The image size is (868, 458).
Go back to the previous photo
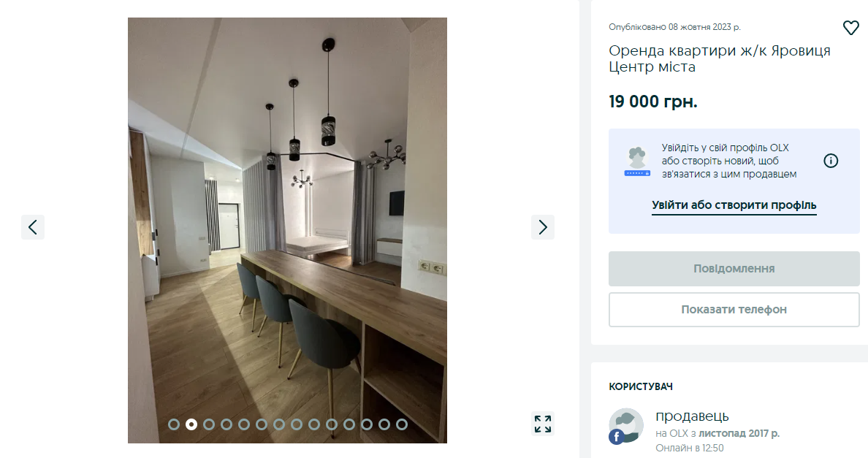[x=33, y=227]
